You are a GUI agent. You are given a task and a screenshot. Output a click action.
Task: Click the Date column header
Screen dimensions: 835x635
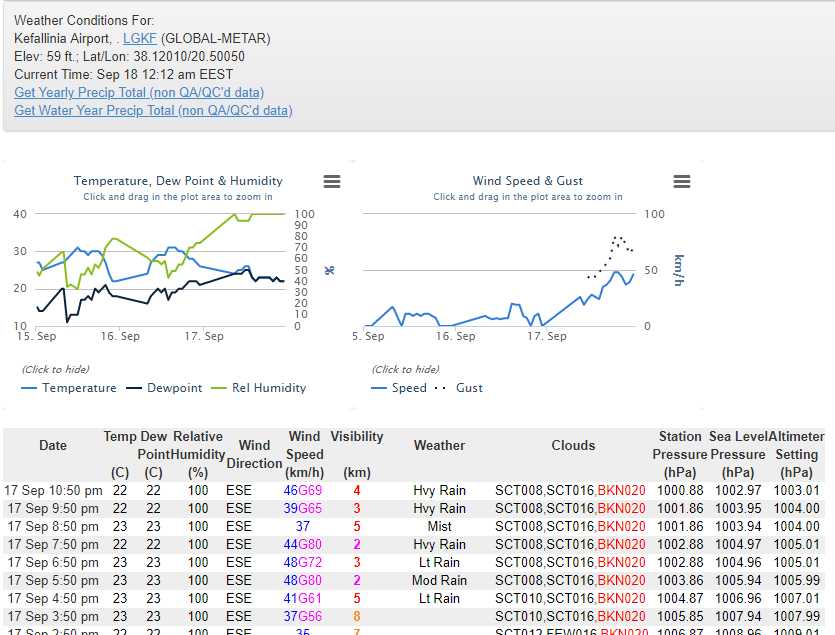(x=53, y=445)
